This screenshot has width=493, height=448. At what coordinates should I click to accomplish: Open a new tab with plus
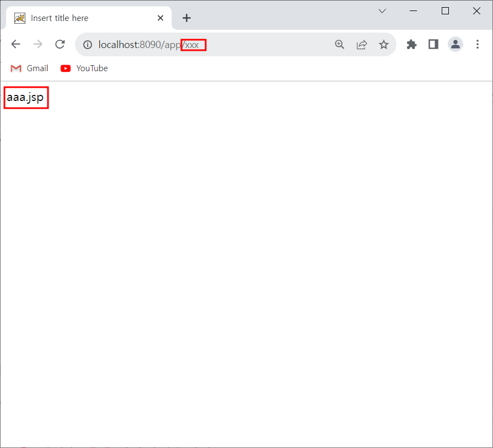186,18
